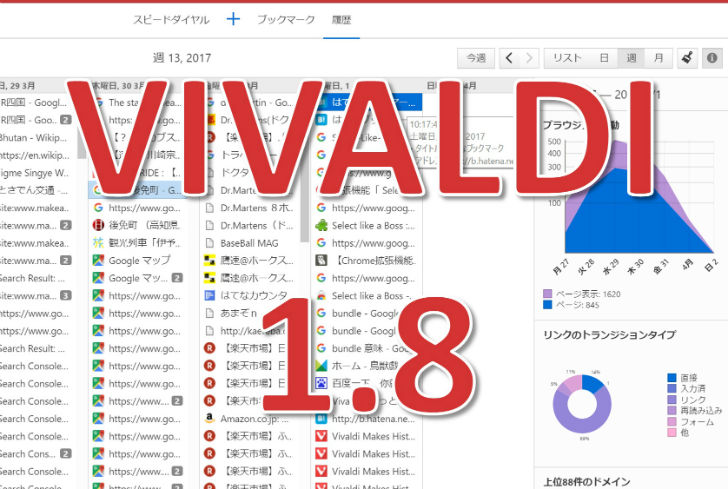Click the icon beside ホーム - 鳥獣戯
This screenshot has height=489, width=728.
321,366
